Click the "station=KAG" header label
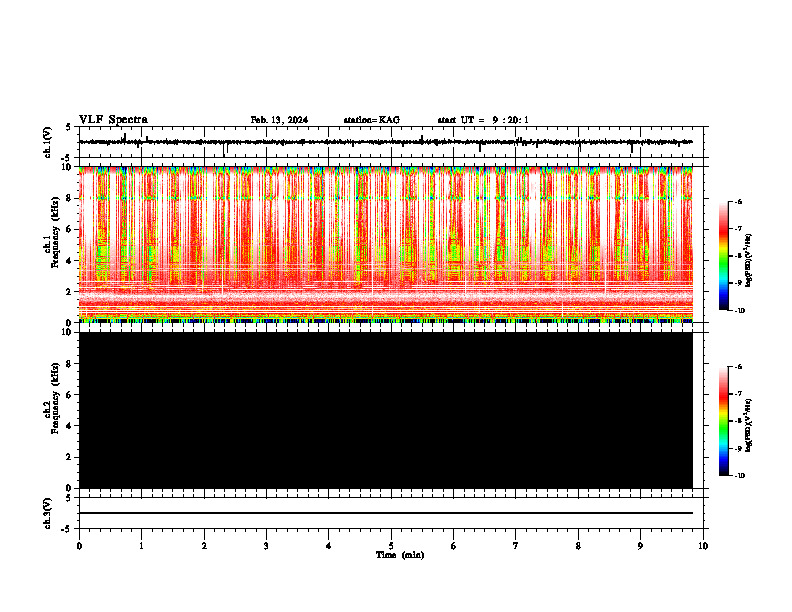The width and height of the screenshot is (792, 612). (x=371, y=120)
